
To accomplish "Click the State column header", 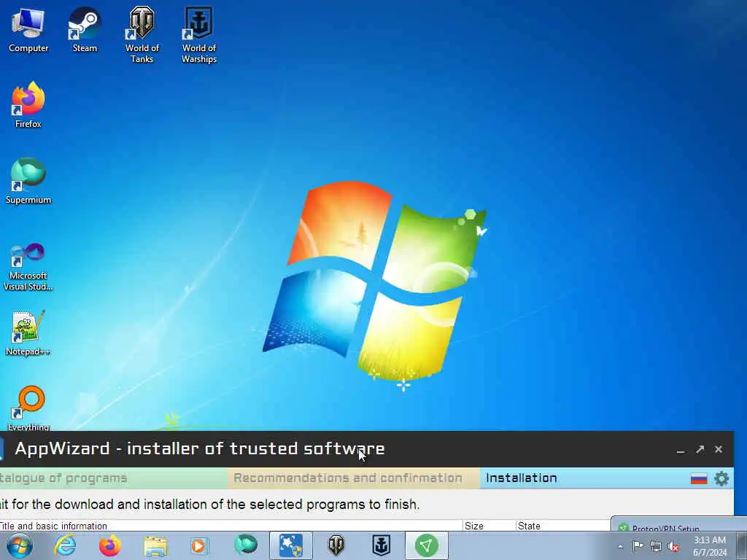I will tap(563, 526).
